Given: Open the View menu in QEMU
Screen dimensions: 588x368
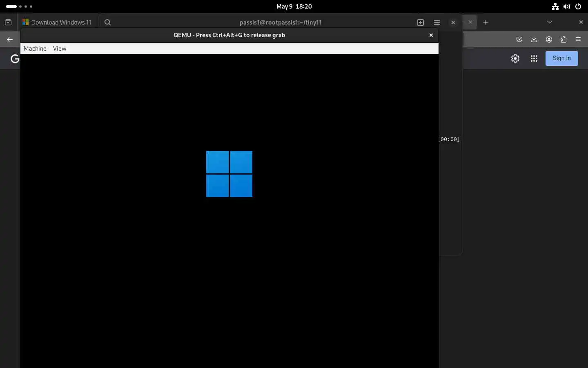Looking at the screenshot, I should (60, 48).
